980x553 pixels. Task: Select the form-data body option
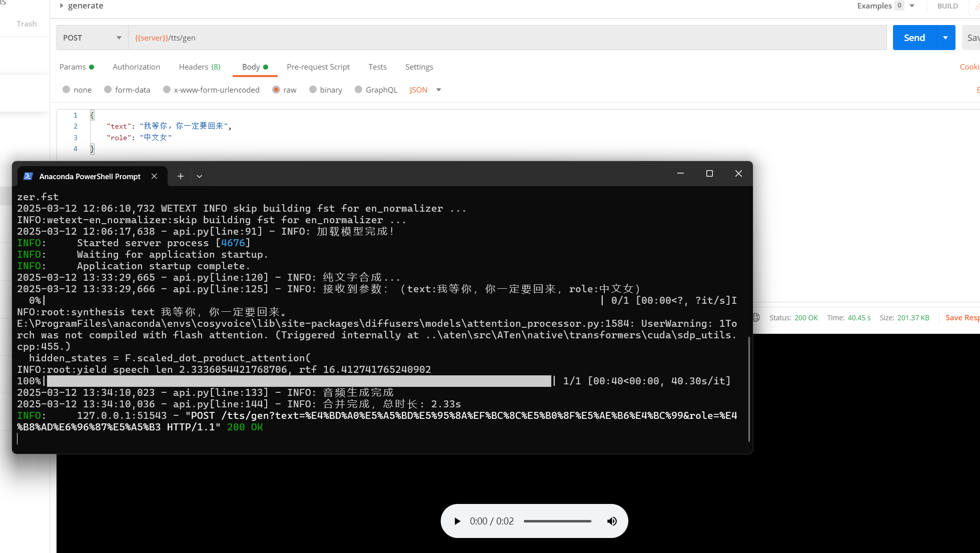[108, 90]
